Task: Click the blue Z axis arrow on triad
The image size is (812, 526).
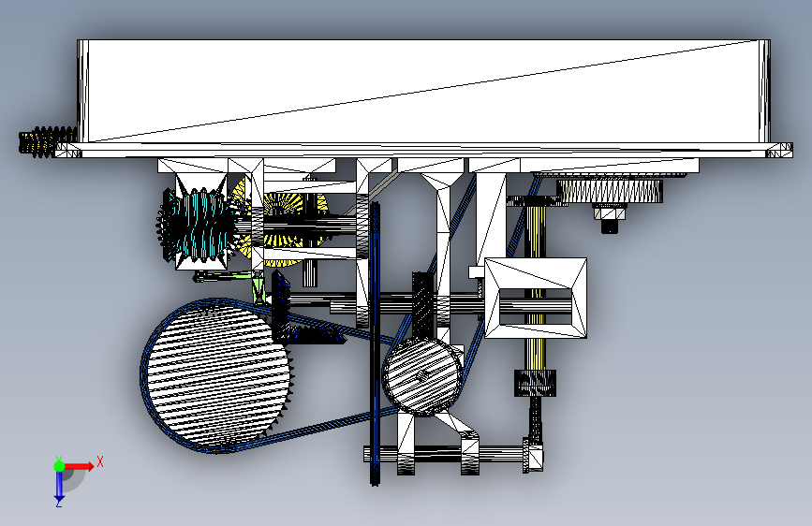Action: [x=59, y=486]
